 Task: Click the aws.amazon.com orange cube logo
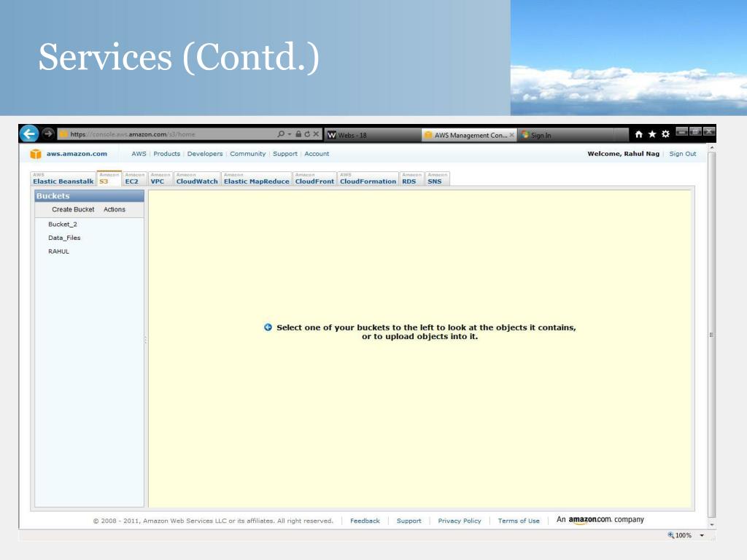(x=36, y=154)
